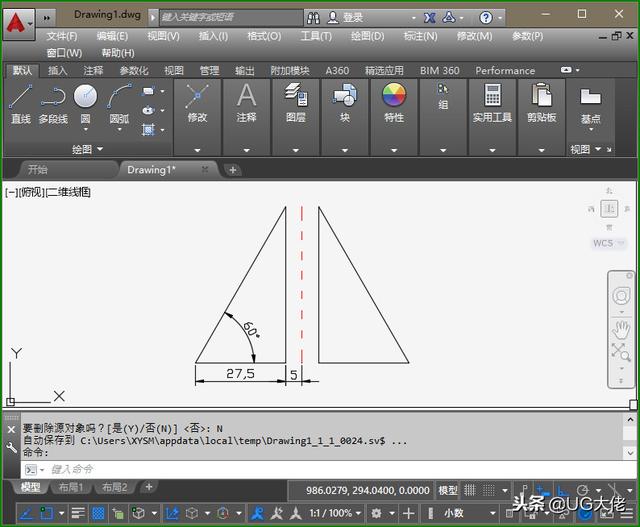Select the Line (直线) tool
The width and height of the screenshot is (640, 527).
tap(21, 102)
